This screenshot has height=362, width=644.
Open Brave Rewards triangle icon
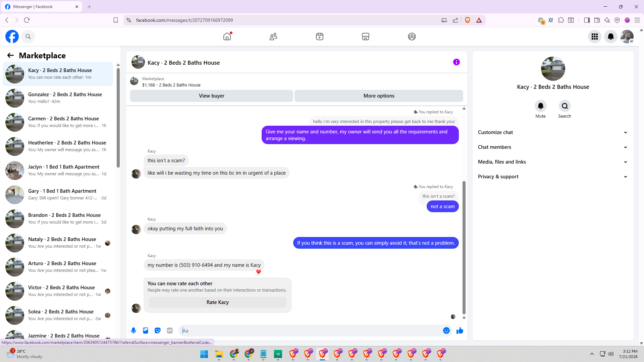pyautogui.click(x=479, y=20)
